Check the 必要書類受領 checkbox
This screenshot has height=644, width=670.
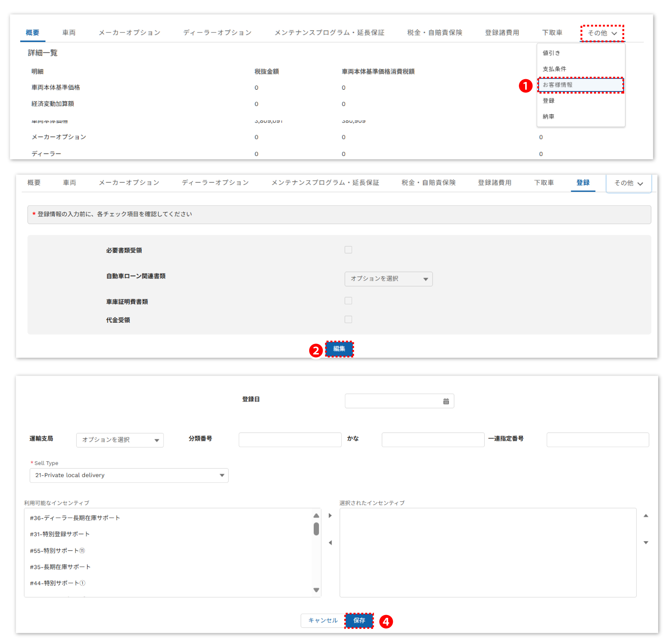[348, 250]
